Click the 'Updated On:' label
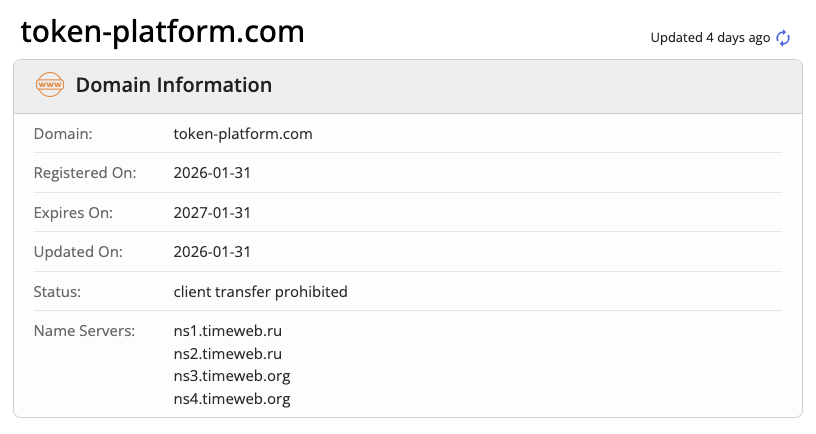816x434 pixels. 78,252
